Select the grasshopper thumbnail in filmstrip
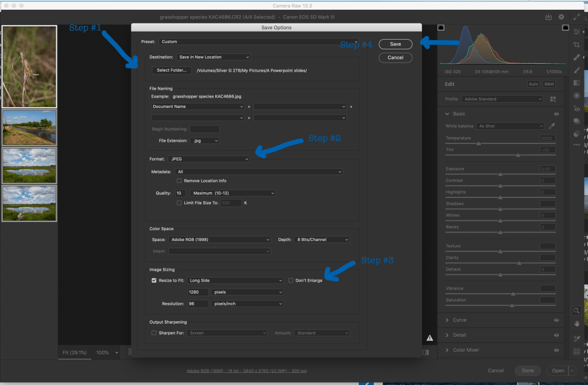 click(x=29, y=65)
